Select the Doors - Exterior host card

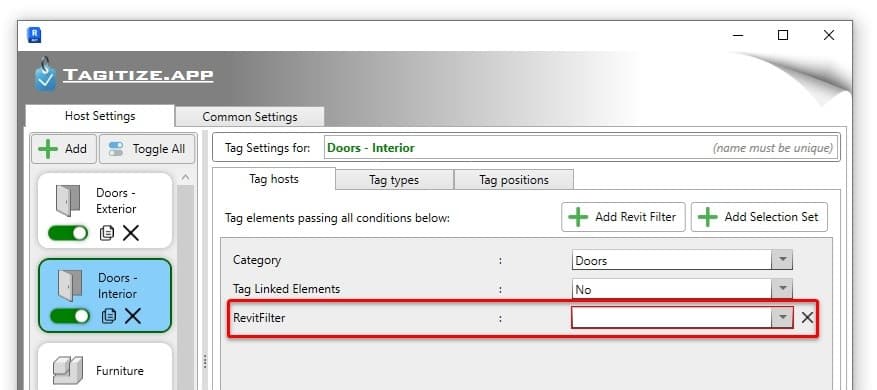pos(105,210)
